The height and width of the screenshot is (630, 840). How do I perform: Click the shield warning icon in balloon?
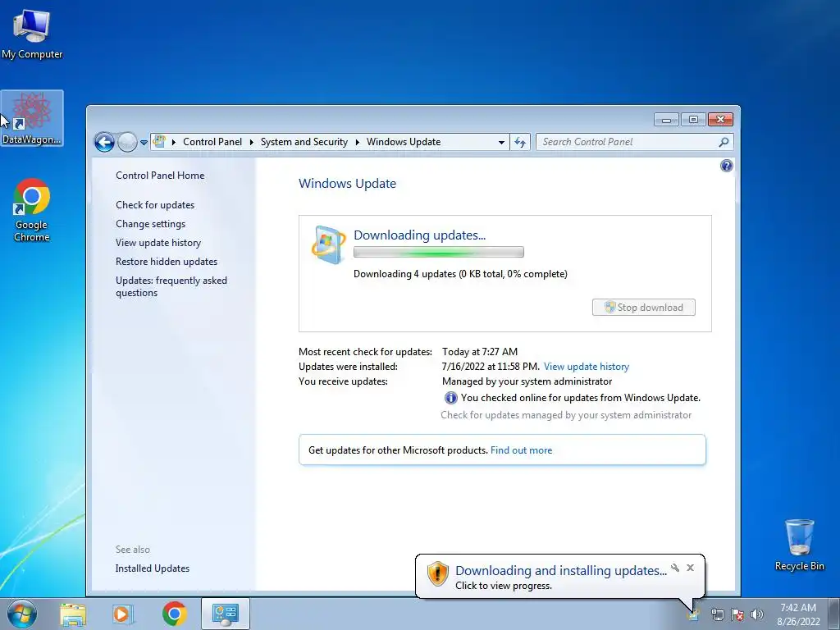tap(438, 573)
